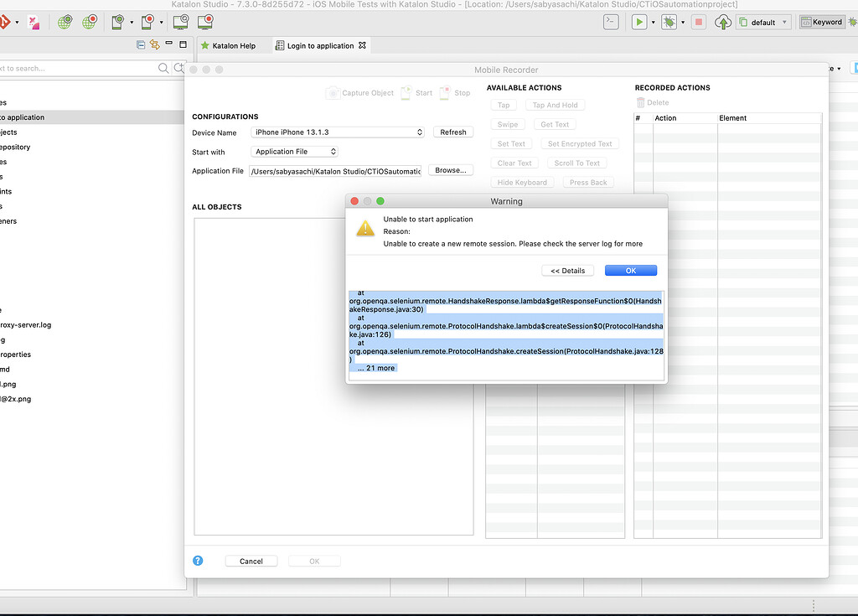This screenshot has width=858, height=616.
Task: Run the test with the green Play icon
Action: click(639, 22)
